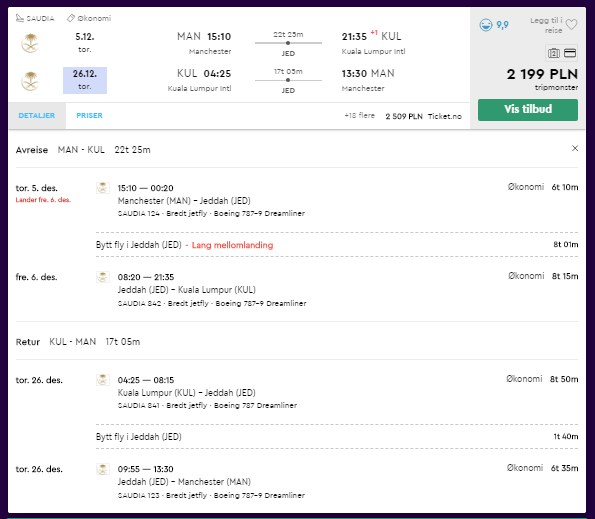The image size is (595, 519).
Task: Click the 9,9 rating score
Action: click(502, 25)
